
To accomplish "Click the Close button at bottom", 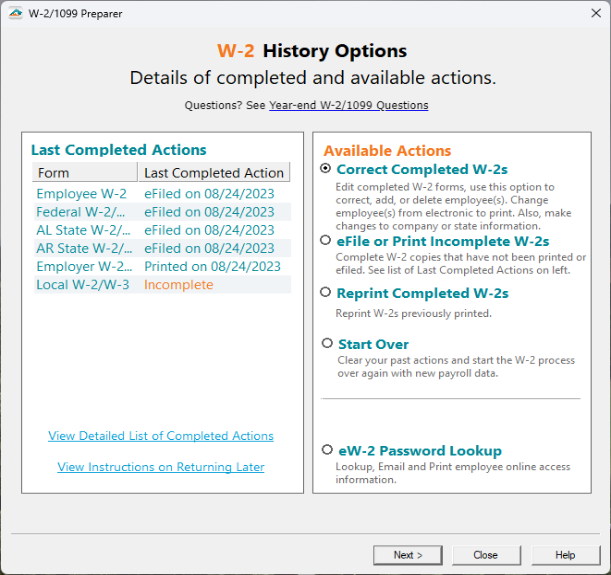I will pyautogui.click(x=486, y=555).
